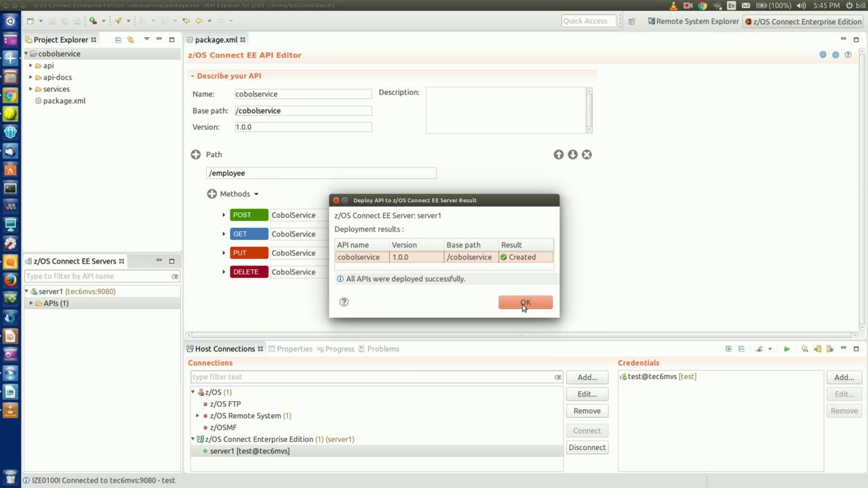Click the API editor help question icon
868x488 pixels.
[848, 55]
